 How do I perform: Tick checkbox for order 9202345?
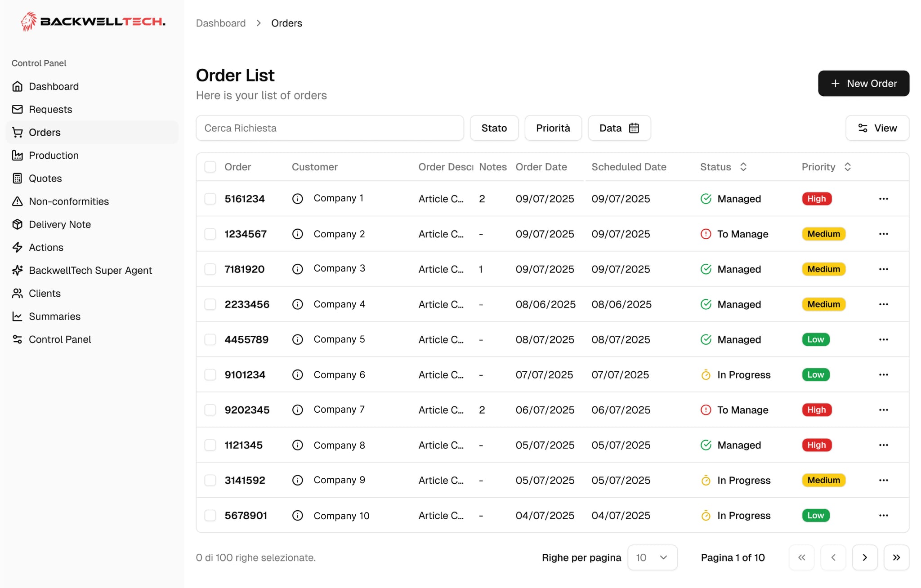210,410
